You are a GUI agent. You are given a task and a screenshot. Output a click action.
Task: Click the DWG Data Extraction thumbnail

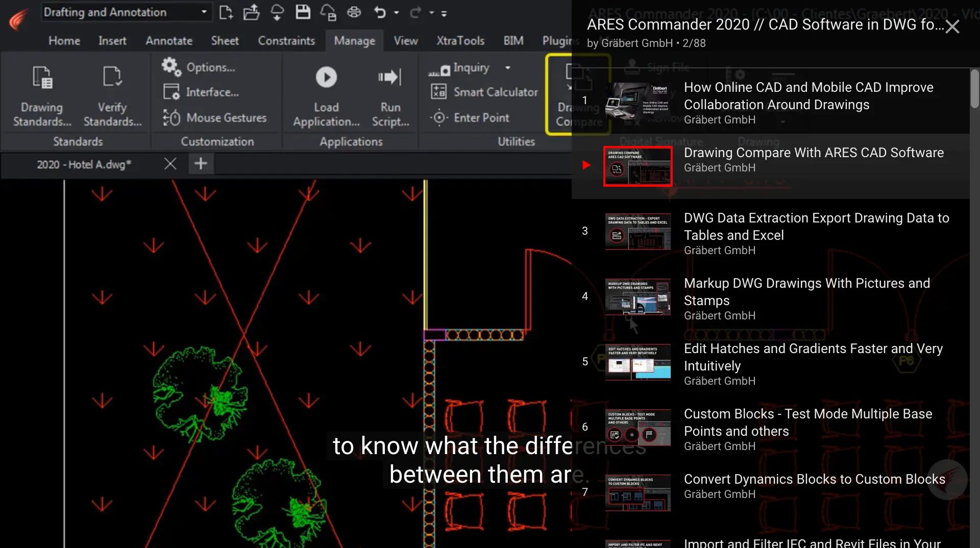coord(638,232)
